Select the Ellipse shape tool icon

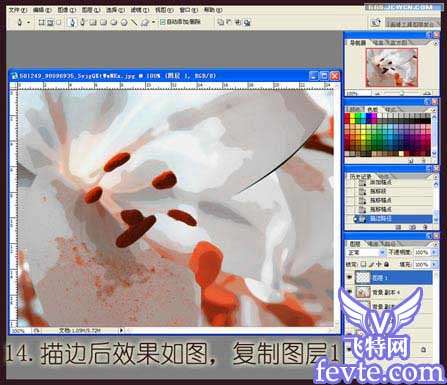point(114,22)
